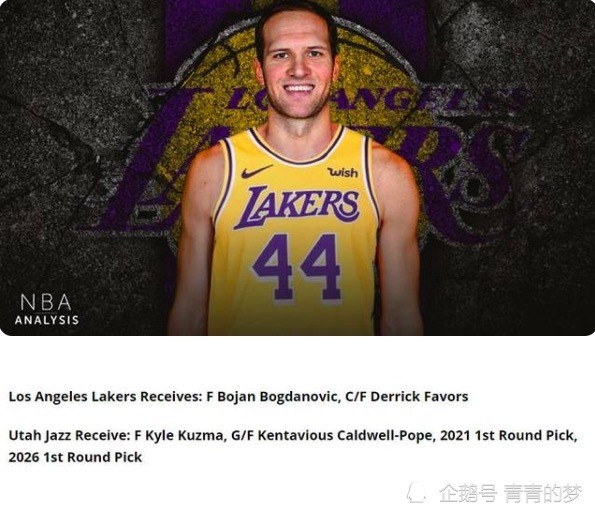Click the Lakers wordmark on the jersey
Viewport: 595px width, 513px height.
pyautogui.click(x=297, y=206)
